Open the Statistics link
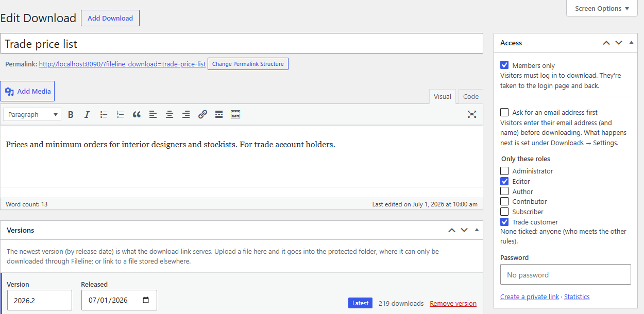The height and width of the screenshot is (314, 644). [577, 296]
